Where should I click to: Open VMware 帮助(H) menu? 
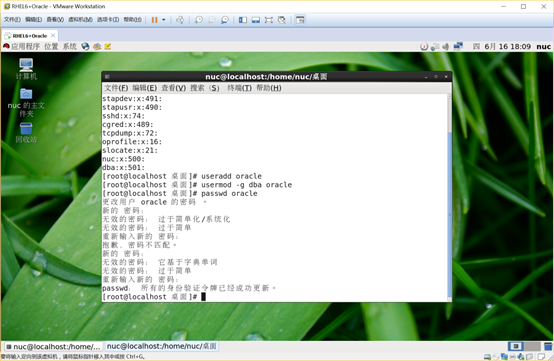(x=132, y=20)
